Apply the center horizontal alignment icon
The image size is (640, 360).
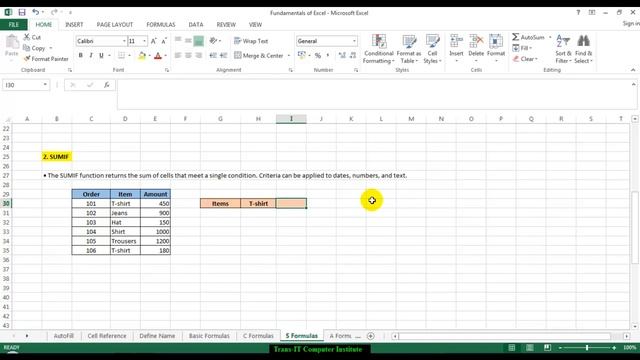click(x=188, y=55)
